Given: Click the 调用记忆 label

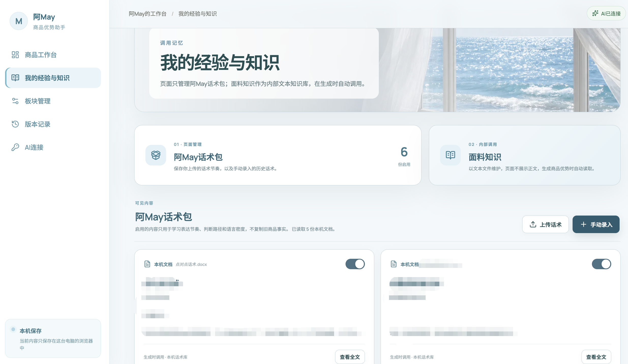Looking at the screenshot, I should point(172,43).
